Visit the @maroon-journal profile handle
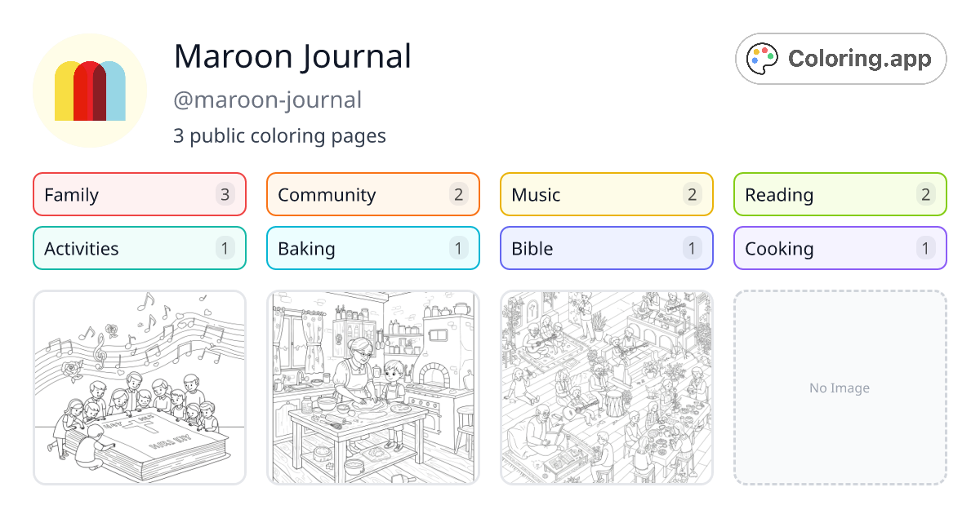Viewport: 980px width, 514px height. click(268, 99)
